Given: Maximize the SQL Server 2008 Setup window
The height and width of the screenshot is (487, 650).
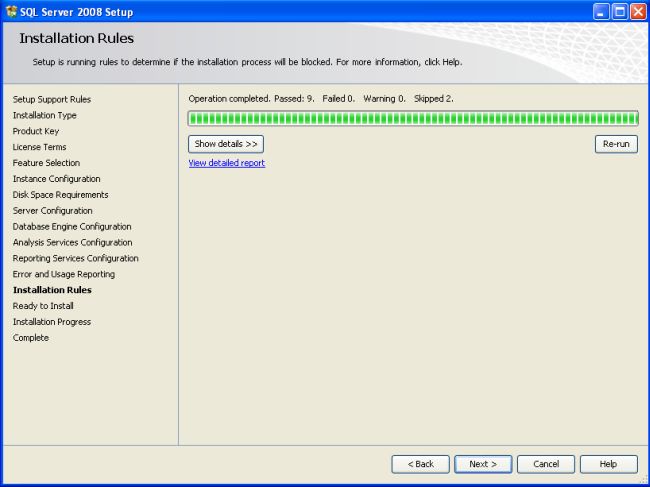Looking at the screenshot, I should (x=620, y=12).
